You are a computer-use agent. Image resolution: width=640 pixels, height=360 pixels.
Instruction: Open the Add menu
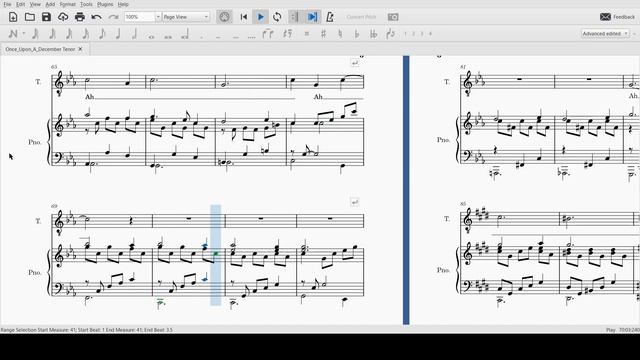(50, 4)
